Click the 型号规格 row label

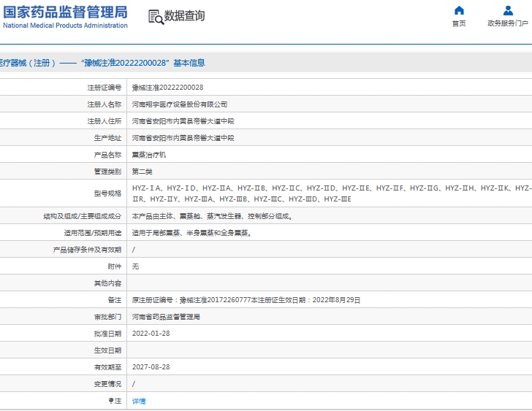pos(107,193)
